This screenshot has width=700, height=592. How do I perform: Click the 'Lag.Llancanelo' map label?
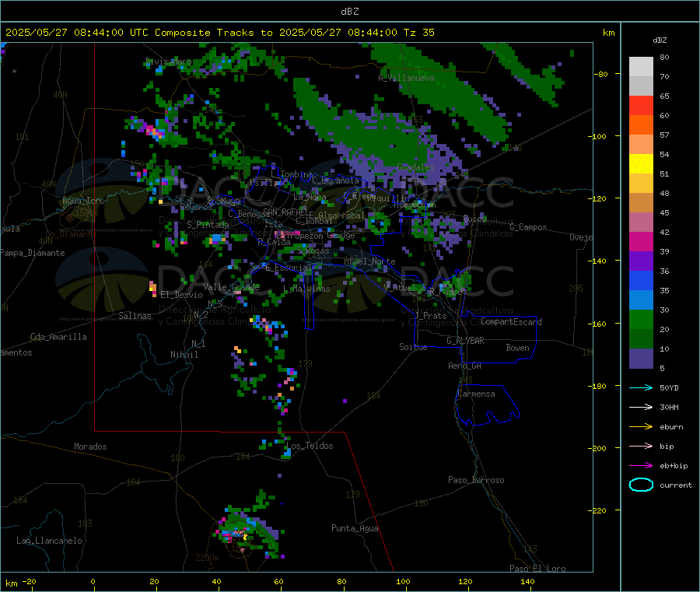pos(49,541)
